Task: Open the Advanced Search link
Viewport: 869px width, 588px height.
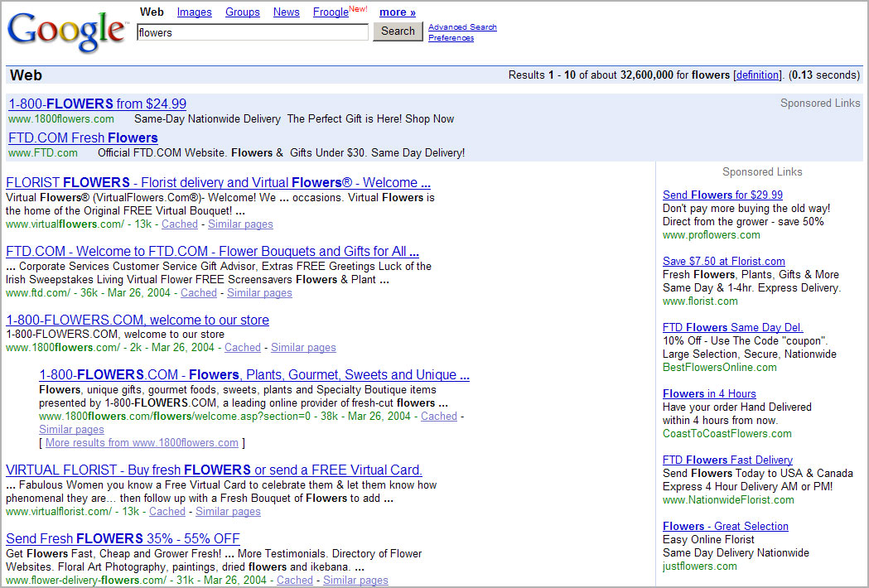Action: pyautogui.click(x=462, y=27)
